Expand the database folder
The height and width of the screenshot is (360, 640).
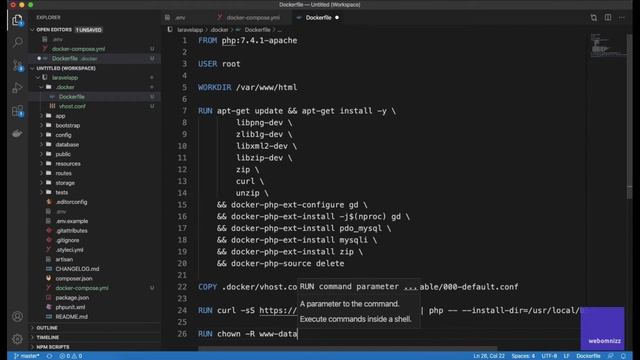[x=67, y=144]
